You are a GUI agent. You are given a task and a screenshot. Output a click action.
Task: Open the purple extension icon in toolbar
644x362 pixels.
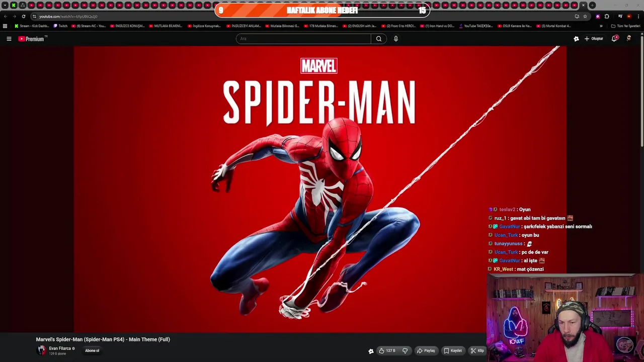click(598, 17)
